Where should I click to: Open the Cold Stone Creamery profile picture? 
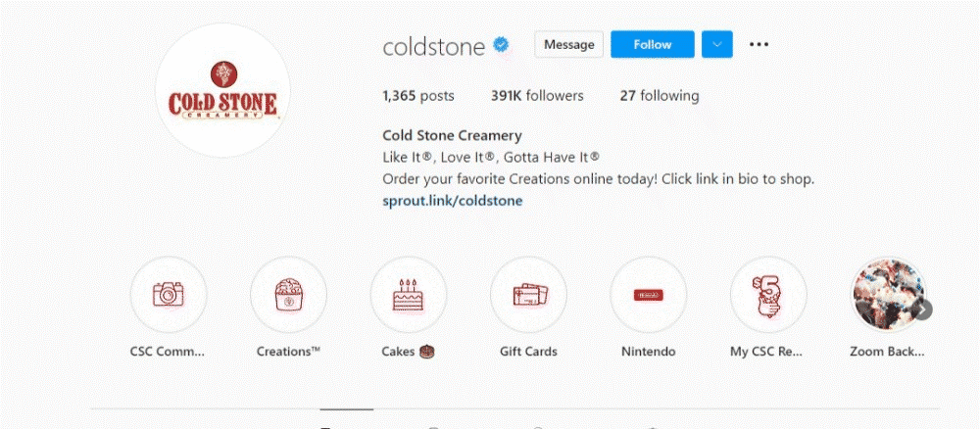click(x=222, y=90)
